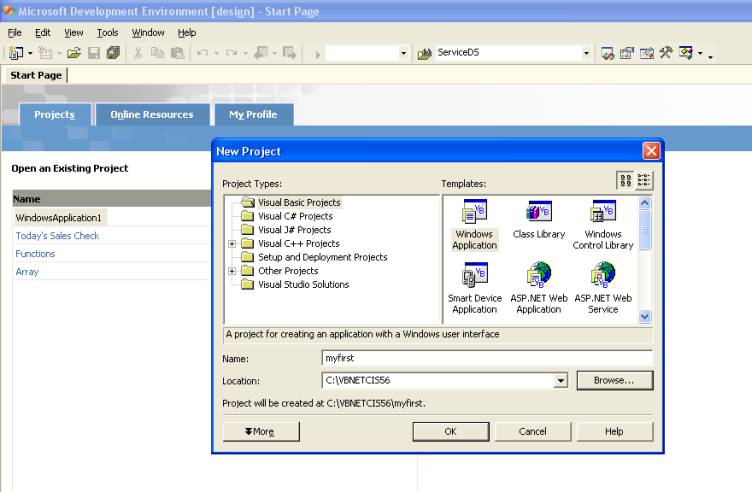Click the Save All toolbar icon

pyautogui.click(x=113, y=53)
